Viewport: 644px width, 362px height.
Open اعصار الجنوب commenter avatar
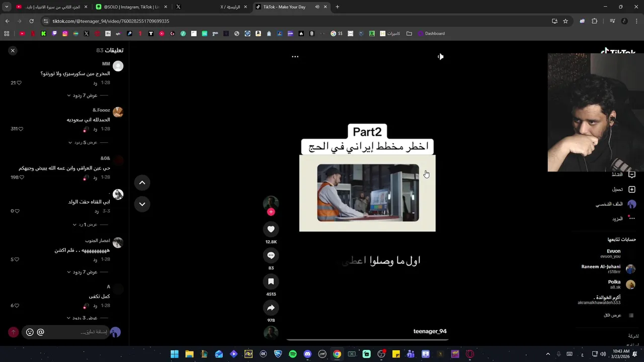pyautogui.click(x=118, y=243)
